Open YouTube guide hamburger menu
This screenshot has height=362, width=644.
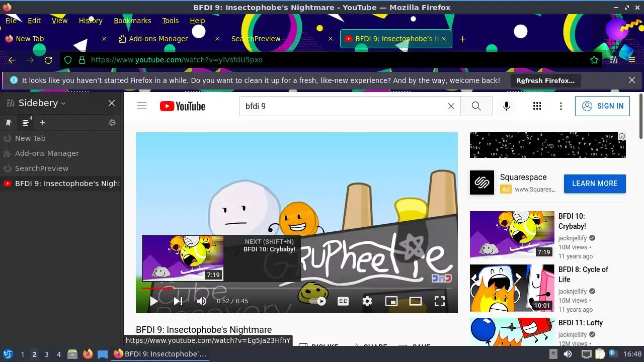click(142, 106)
